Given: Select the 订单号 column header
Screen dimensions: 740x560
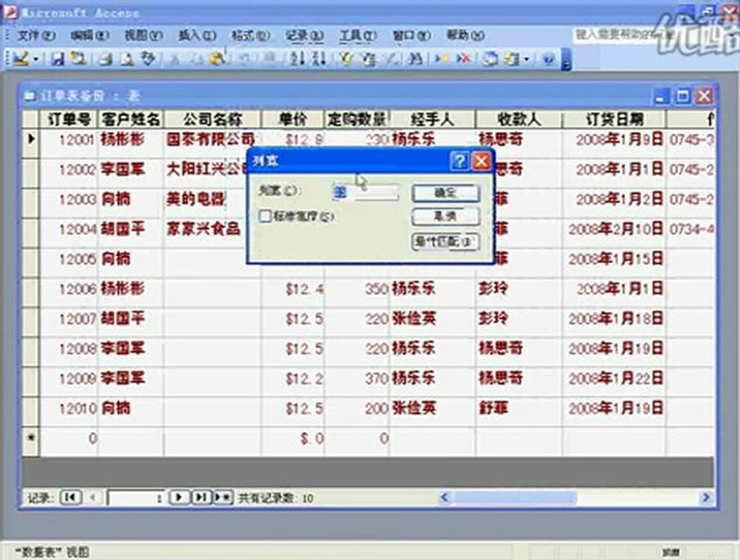Looking at the screenshot, I should [69, 119].
